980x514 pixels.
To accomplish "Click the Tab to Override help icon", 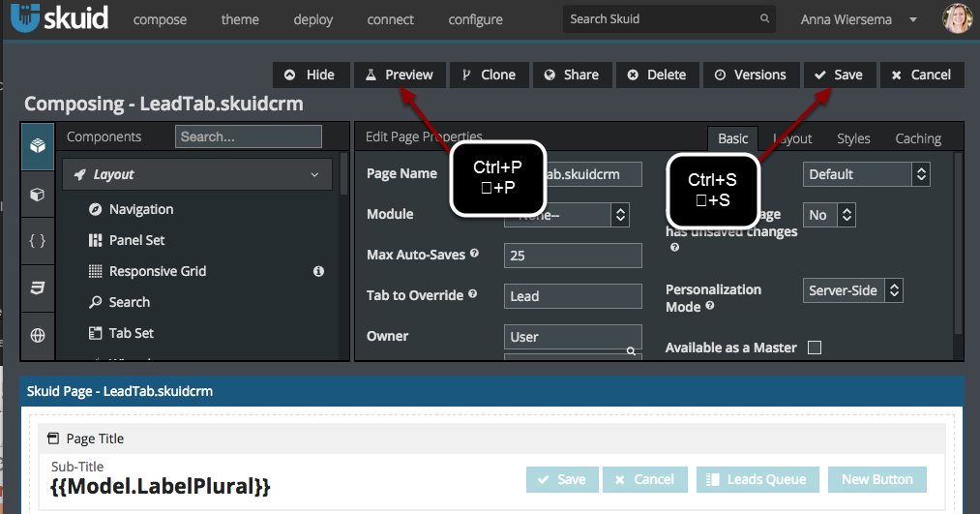I will pyautogui.click(x=472, y=294).
